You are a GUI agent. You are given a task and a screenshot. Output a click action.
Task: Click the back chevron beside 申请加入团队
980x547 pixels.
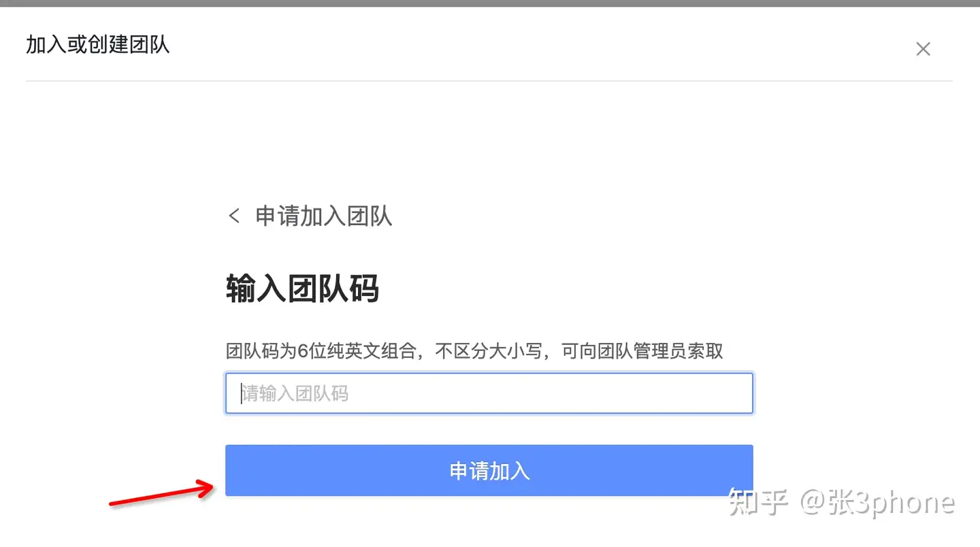click(x=234, y=216)
